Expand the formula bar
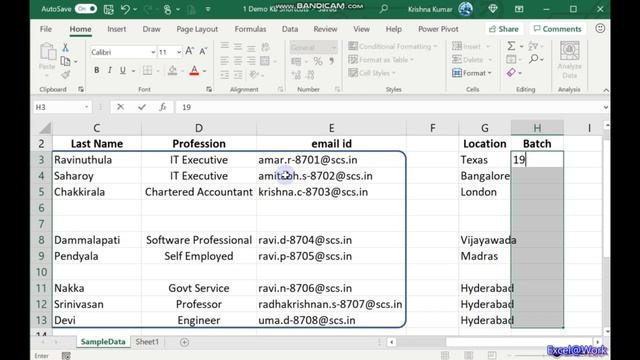Viewport: 640px width, 360px height. coord(606,107)
